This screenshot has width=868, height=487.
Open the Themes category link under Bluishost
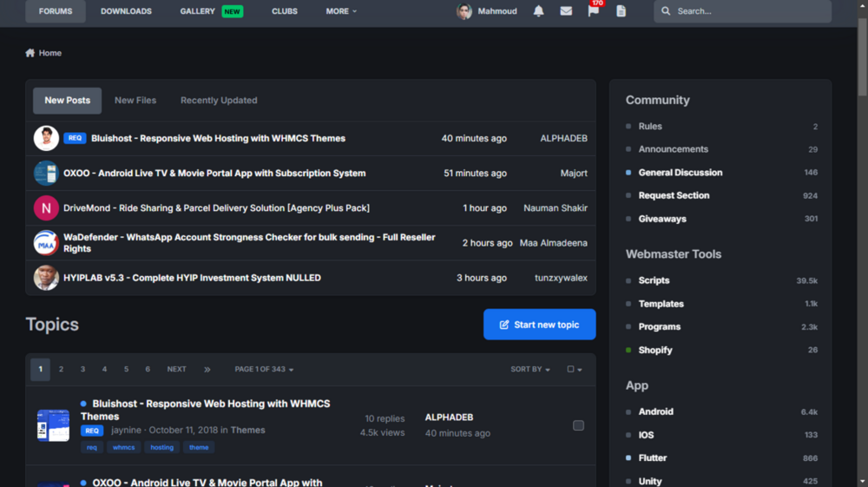coord(247,430)
